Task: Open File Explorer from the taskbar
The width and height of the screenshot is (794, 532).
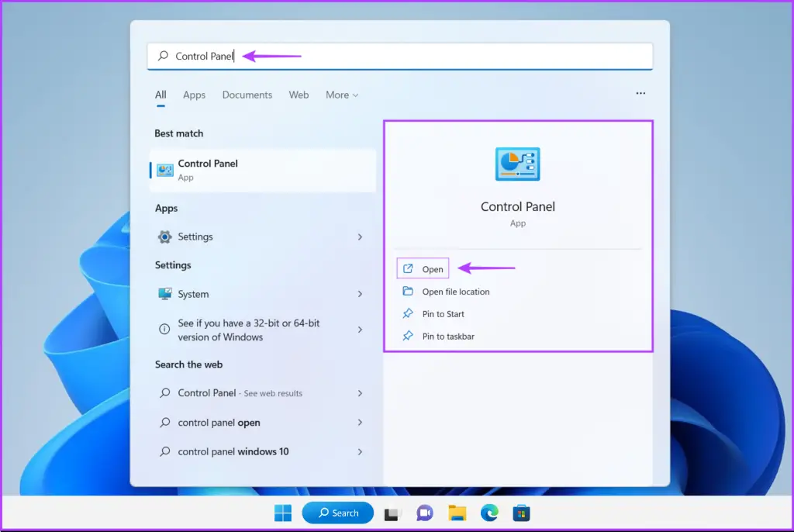Action: click(457, 513)
